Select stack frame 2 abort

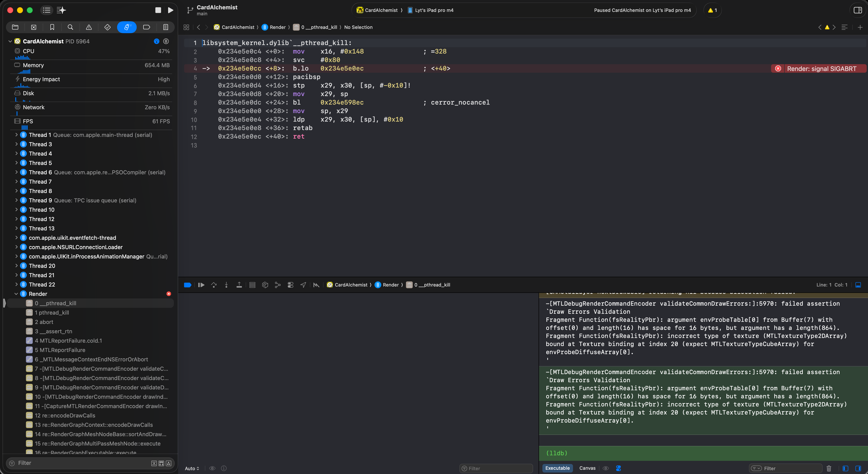click(44, 322)
